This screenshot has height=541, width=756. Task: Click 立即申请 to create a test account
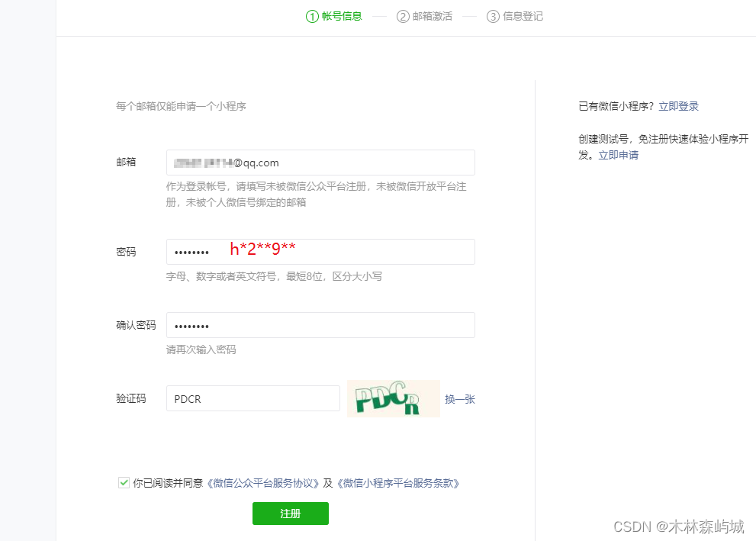click(618, 155)
